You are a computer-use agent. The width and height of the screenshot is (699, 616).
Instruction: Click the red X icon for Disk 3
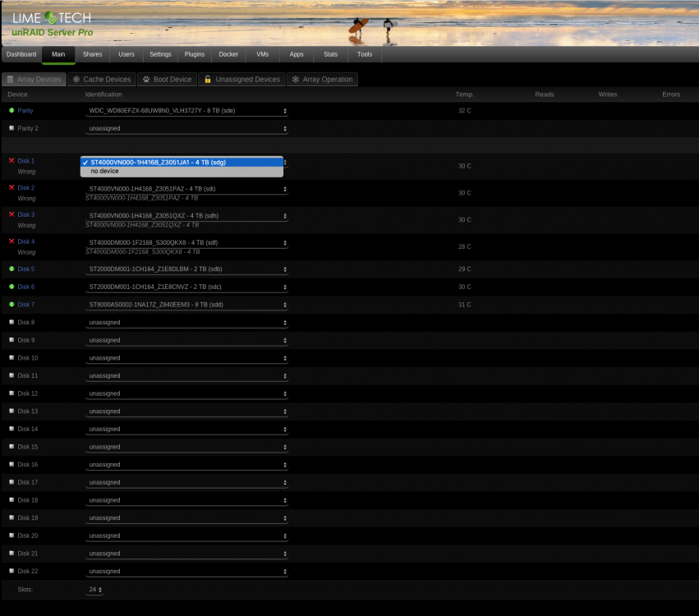pos(11,214)
